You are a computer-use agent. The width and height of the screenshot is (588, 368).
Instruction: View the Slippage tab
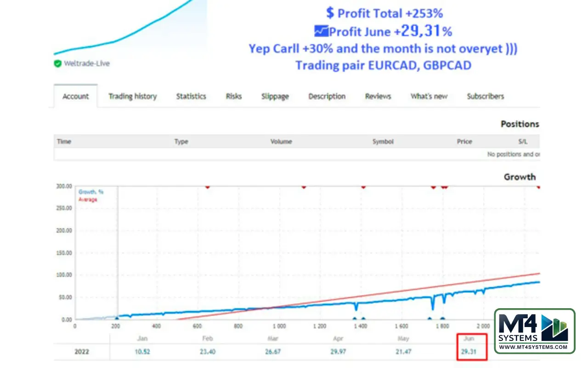pos(275,97)
